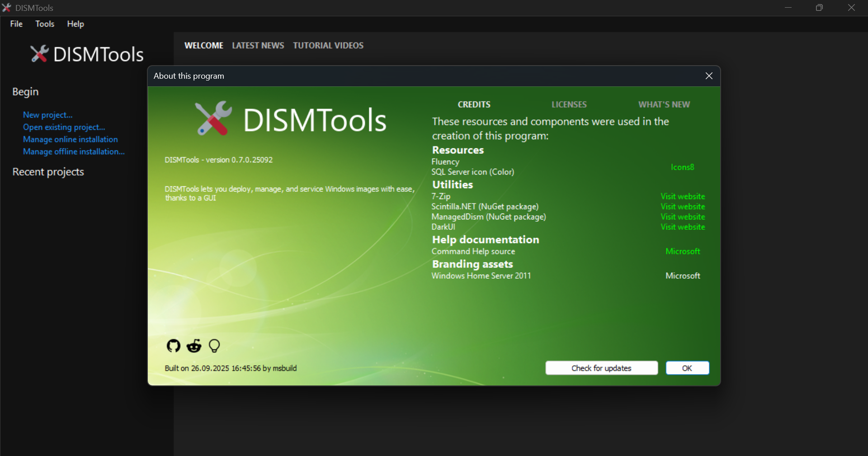Open the GitHub repository icon
This screenshot has height=456, width=868.
[x=174, y=346]
